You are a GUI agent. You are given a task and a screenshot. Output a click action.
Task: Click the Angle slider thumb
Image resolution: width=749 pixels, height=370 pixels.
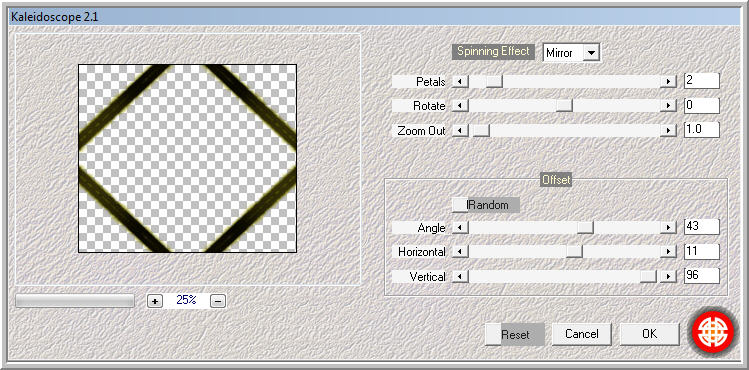585,228
